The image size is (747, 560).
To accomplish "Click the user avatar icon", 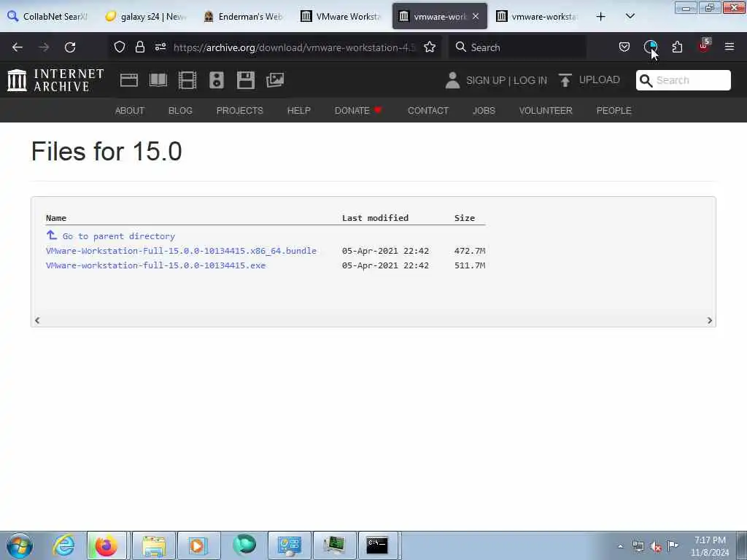I will [x=452, y=80].
